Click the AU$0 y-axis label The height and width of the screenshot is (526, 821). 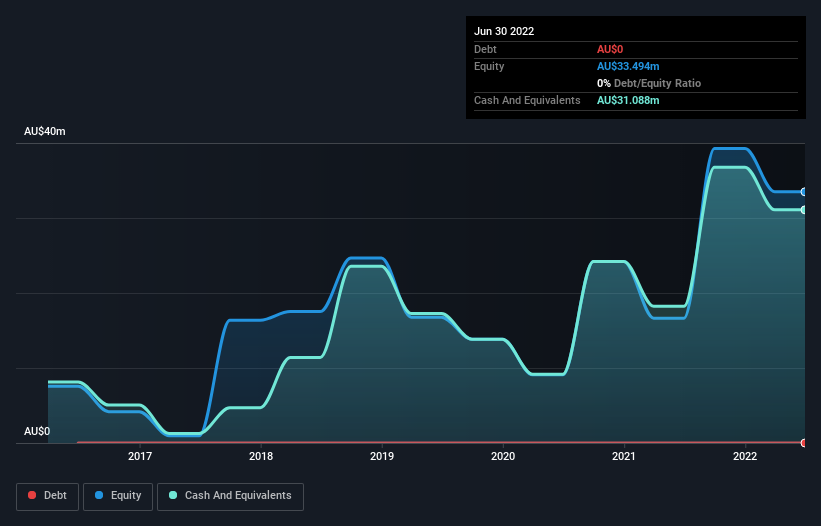[x=37, y=431]
